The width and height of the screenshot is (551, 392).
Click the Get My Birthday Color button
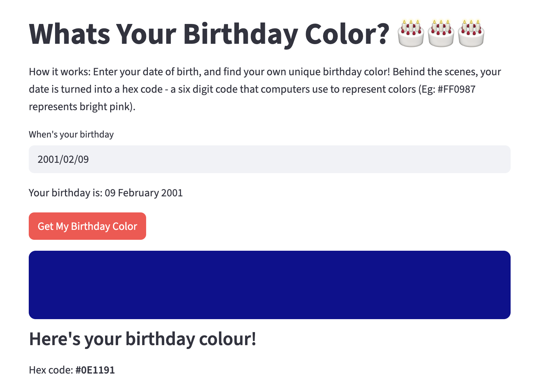point(87,226)
